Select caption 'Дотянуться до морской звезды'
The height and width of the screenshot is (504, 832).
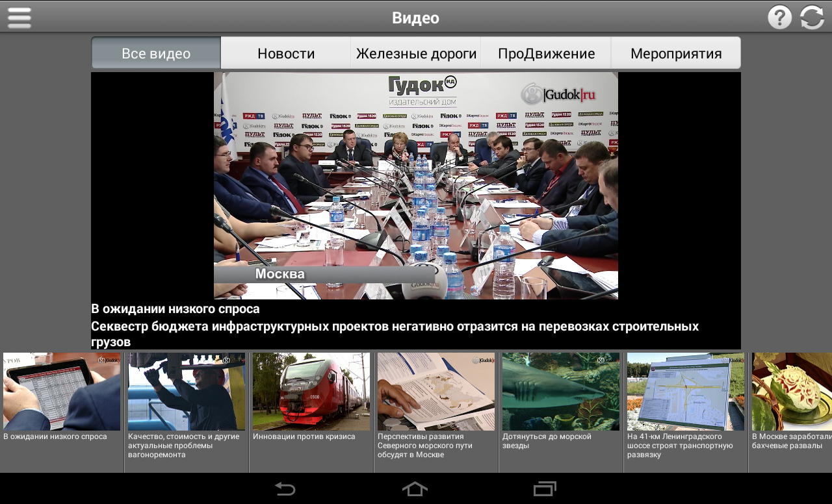pyautogui.click(x=547, y=441)
